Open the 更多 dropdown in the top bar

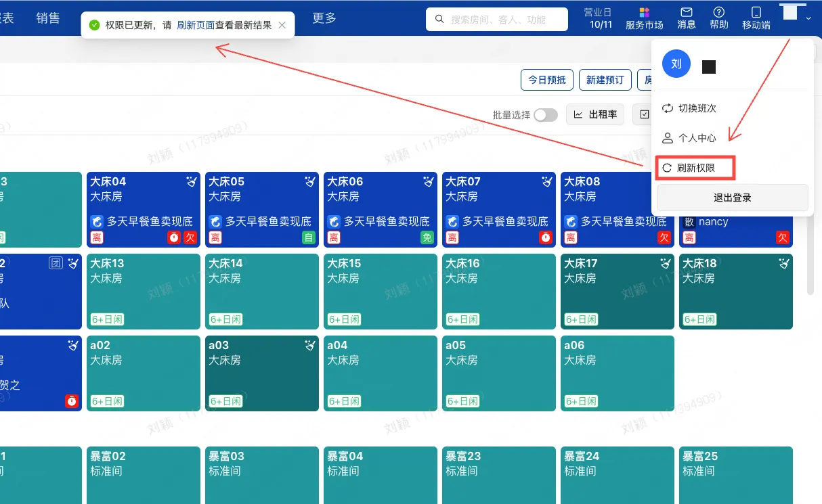(323, 18)
